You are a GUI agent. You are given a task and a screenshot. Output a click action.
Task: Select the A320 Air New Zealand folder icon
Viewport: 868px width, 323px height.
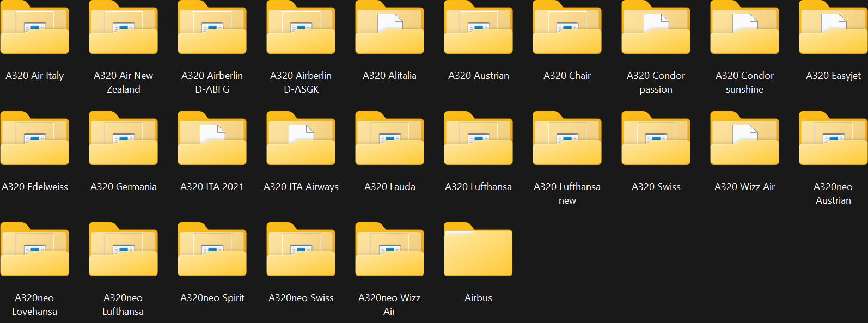[124, 27]
